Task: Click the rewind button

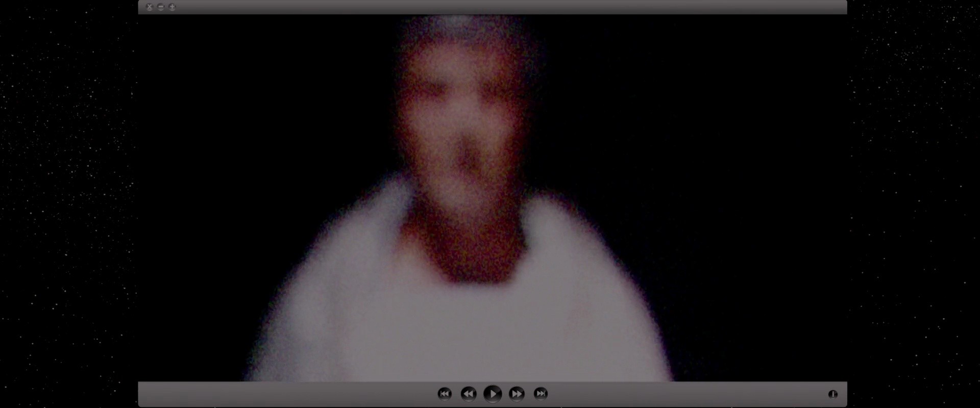Action: click(469, 394)
